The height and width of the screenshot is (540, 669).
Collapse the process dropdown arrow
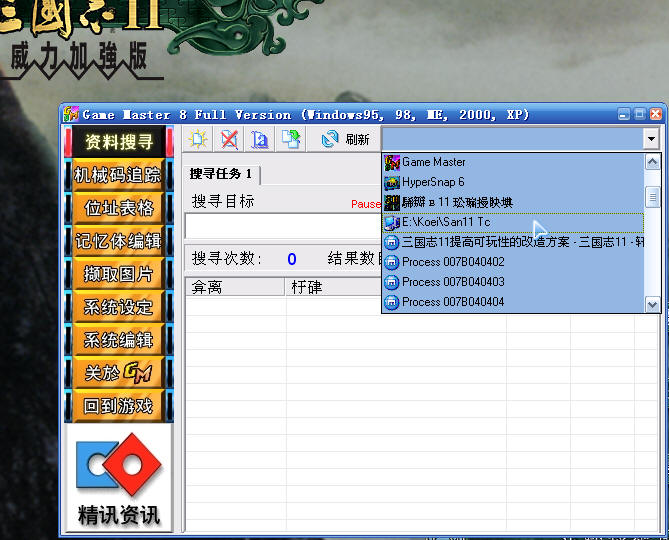tap(651, 139)
